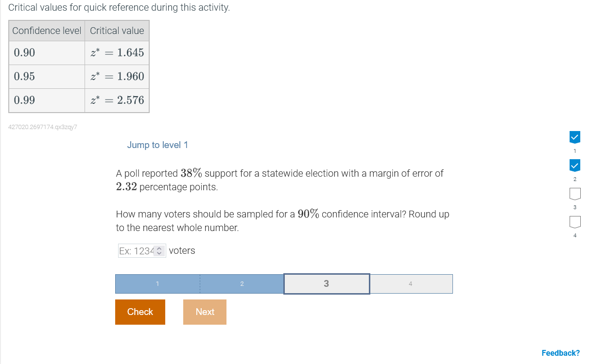Image resolution: width=590 pixels, height=364 pixels.
Task: Select segment 4 of the level progress bar
Action: point(411,283)
